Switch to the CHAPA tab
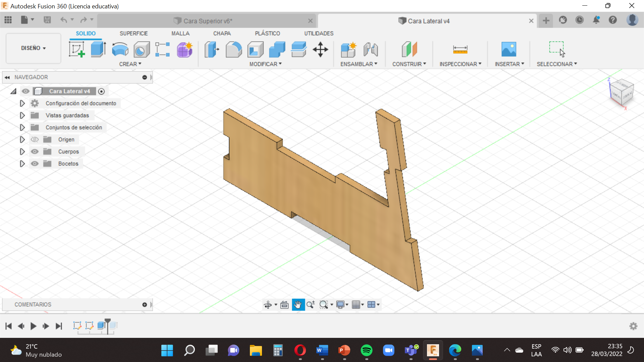644x362 pixels. 222,34
